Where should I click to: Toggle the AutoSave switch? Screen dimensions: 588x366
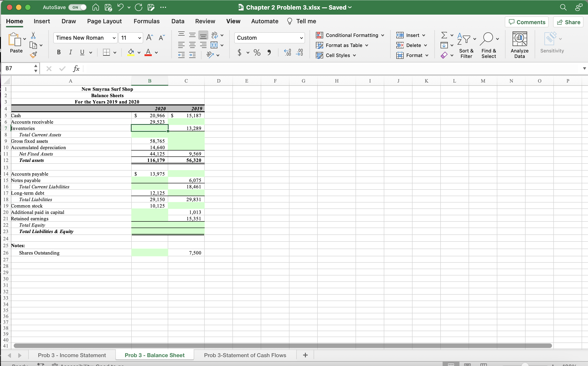tap(77, 7)
